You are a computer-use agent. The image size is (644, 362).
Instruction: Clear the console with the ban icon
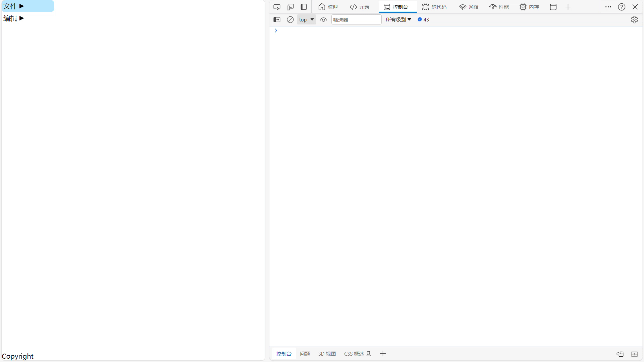click(290, 20)
